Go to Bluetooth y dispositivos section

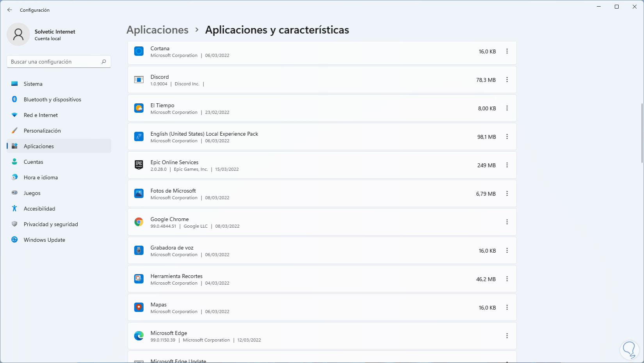click(52, 99)
